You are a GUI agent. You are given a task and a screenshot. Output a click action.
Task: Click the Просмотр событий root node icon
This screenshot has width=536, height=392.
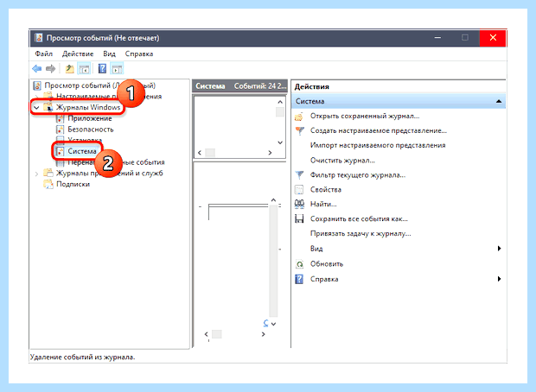click(x=37, y=85)
